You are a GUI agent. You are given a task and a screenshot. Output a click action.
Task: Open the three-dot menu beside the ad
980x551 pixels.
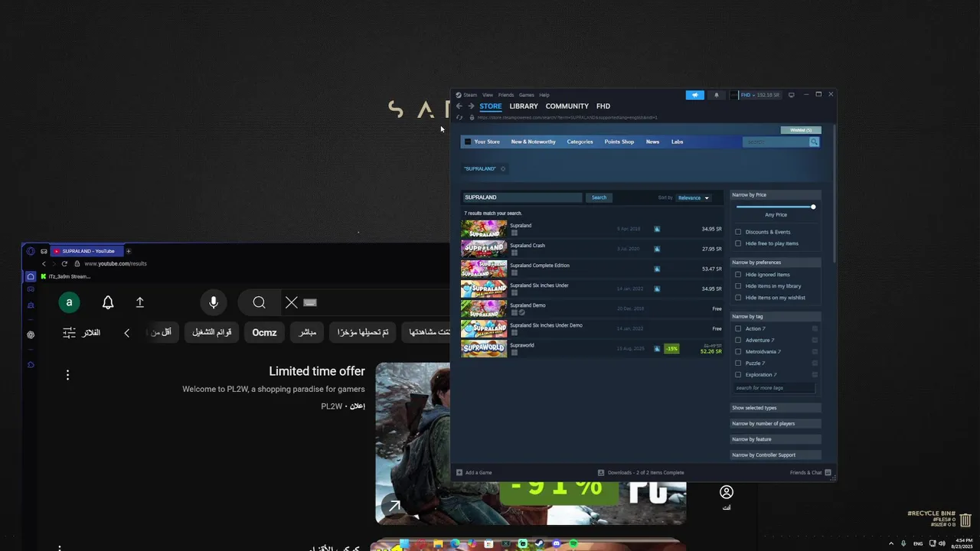pyautogui.click(x=67, y=375)
